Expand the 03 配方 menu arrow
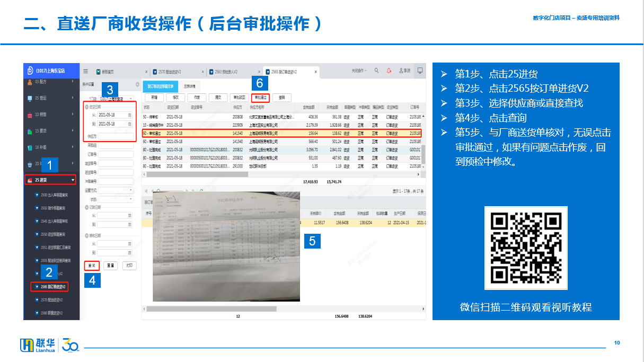The width and height of the screenshot is (644, 362). point(73,82)
